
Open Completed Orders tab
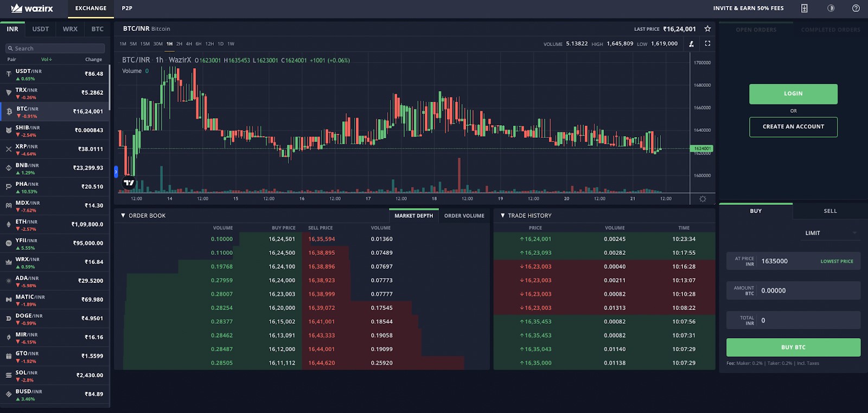831,30
